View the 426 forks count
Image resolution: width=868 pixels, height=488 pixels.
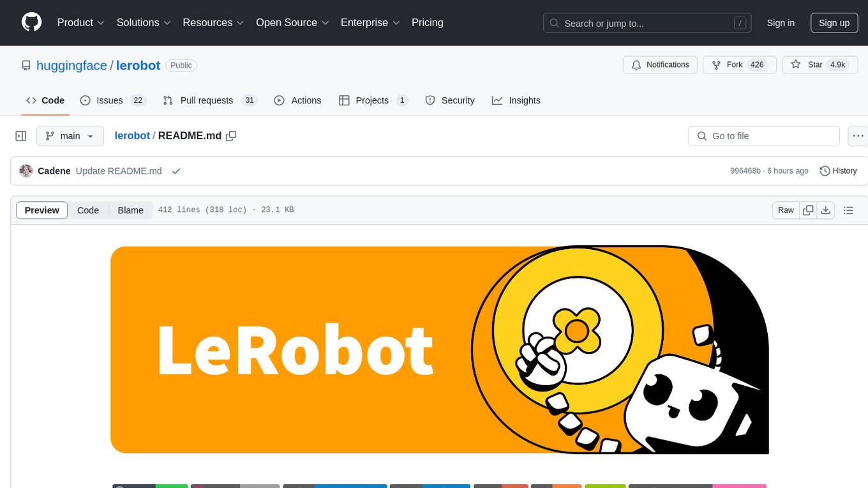(x=758, y=65)
